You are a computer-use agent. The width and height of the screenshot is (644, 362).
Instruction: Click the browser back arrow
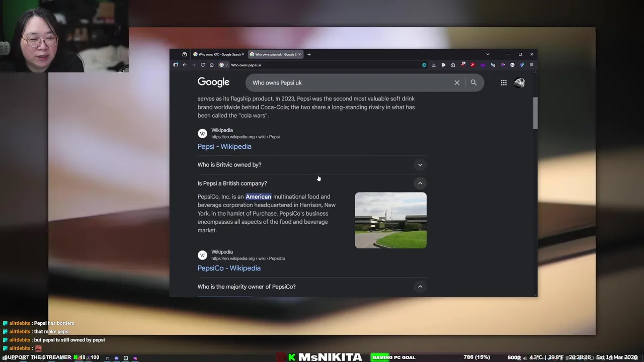pyautogui.click(x=185, y=65)
